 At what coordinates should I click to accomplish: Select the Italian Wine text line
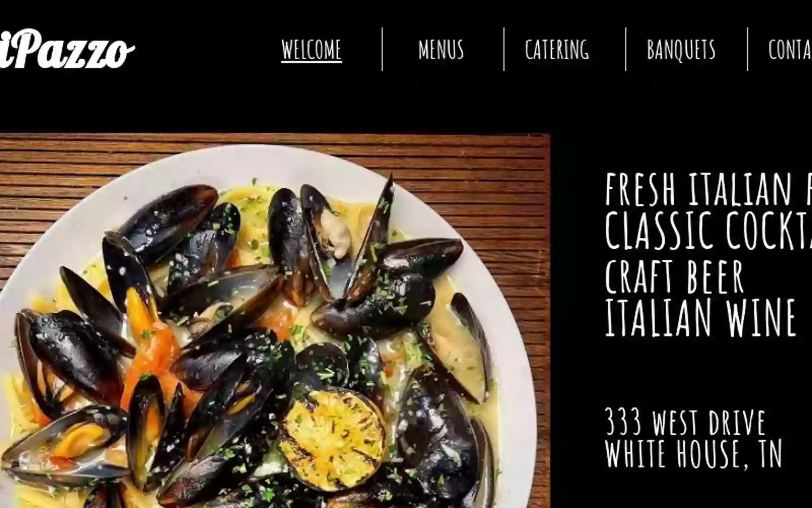coord(700,317)
